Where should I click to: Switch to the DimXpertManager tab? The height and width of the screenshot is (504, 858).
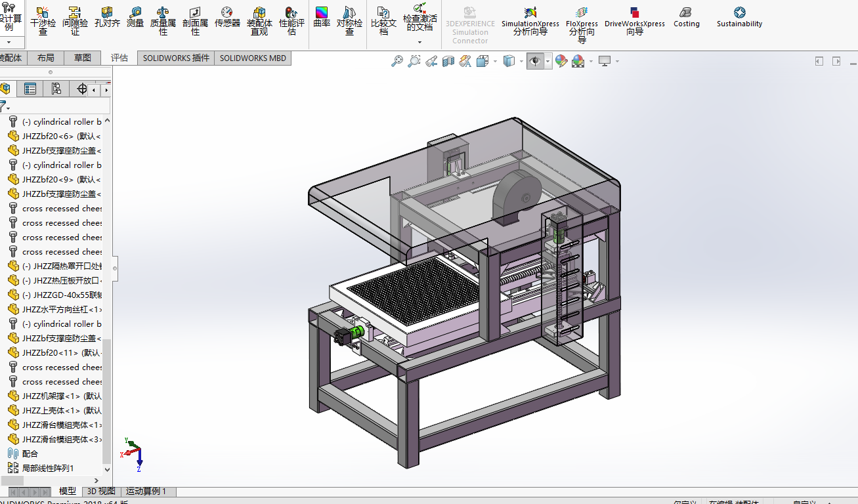(x=81, y=89)
